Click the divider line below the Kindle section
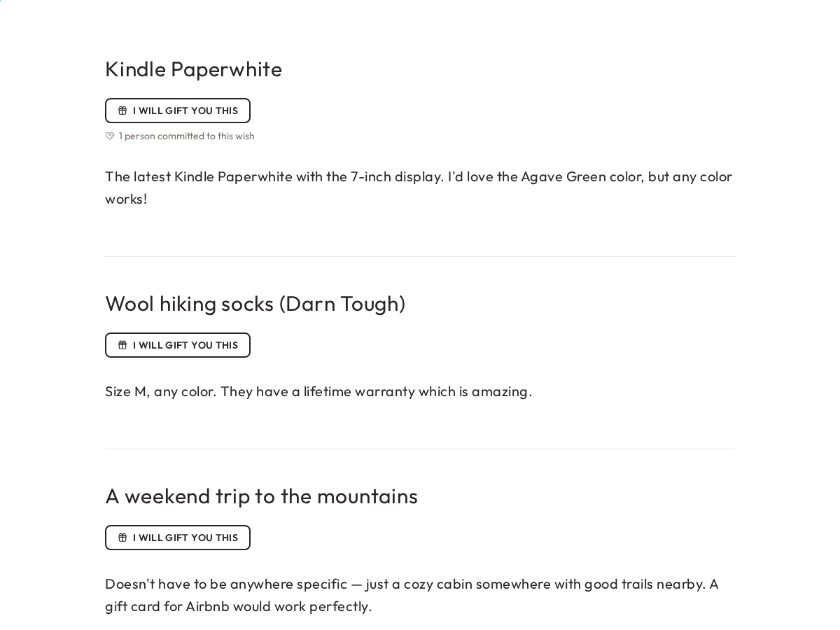840x630 pixels. pos(420,255)
